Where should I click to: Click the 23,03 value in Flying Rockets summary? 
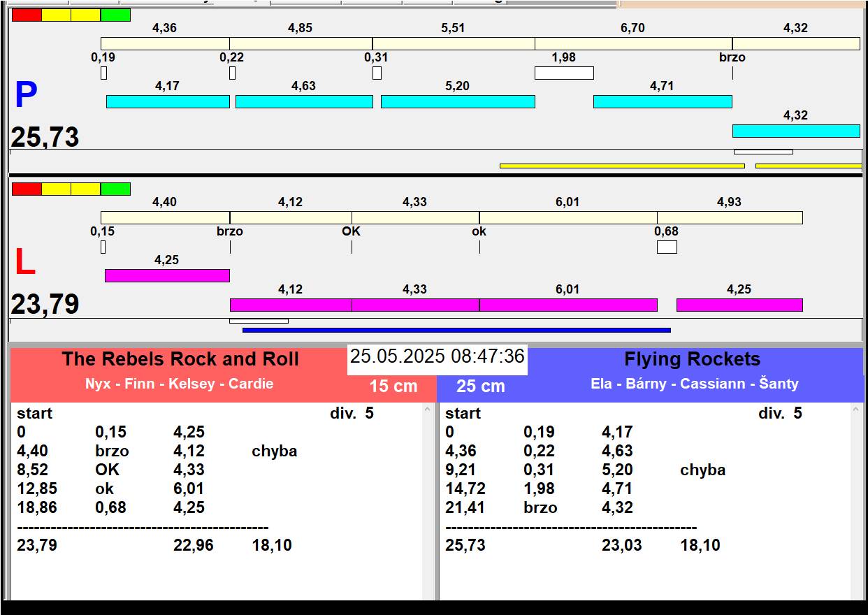coord(622,545)
